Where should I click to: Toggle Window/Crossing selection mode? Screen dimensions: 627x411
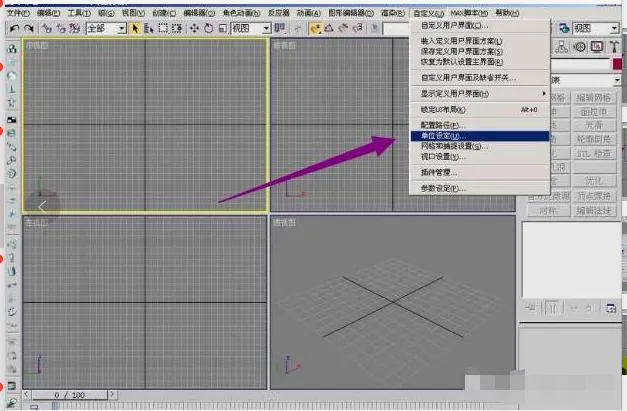coord(177,28)
